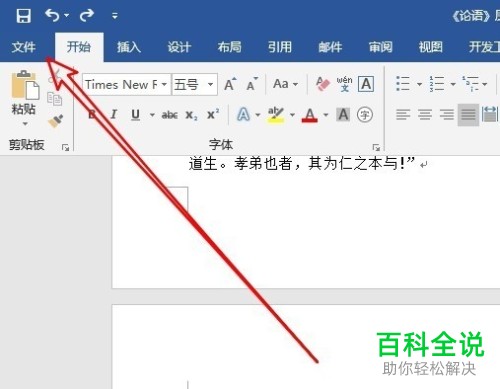
Task: Open the Multilevel List dropdown arrow
Action: [x=484, y=84]
